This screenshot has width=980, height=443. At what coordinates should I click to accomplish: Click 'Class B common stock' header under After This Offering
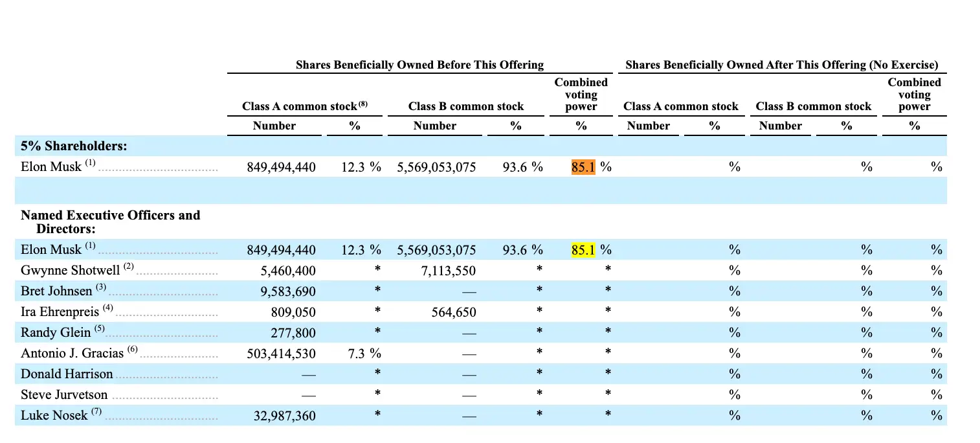coord(814,106)
